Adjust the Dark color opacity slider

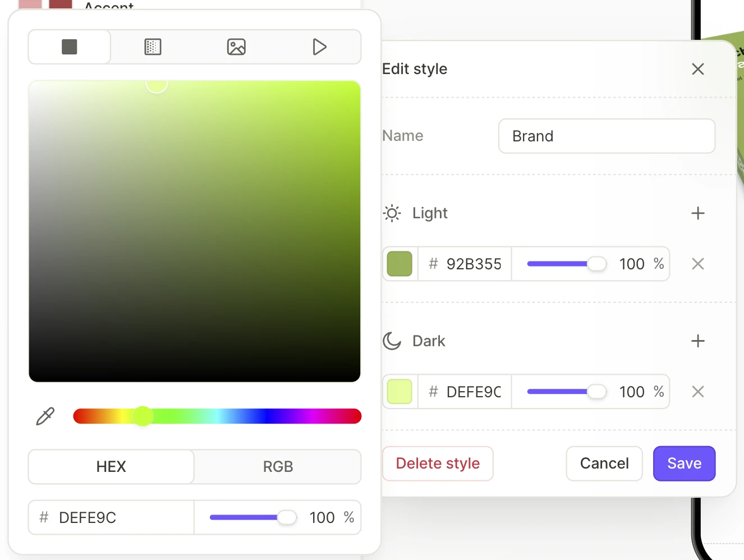567,392
